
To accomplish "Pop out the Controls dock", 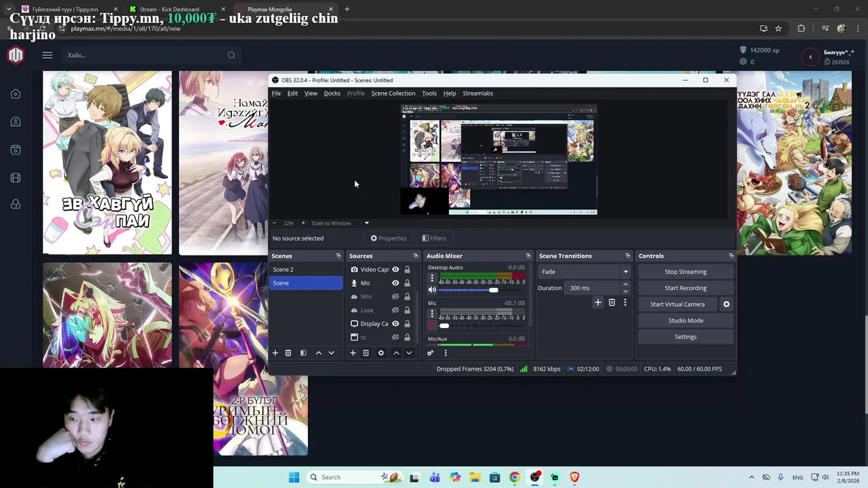I will (x=731, y=256).
